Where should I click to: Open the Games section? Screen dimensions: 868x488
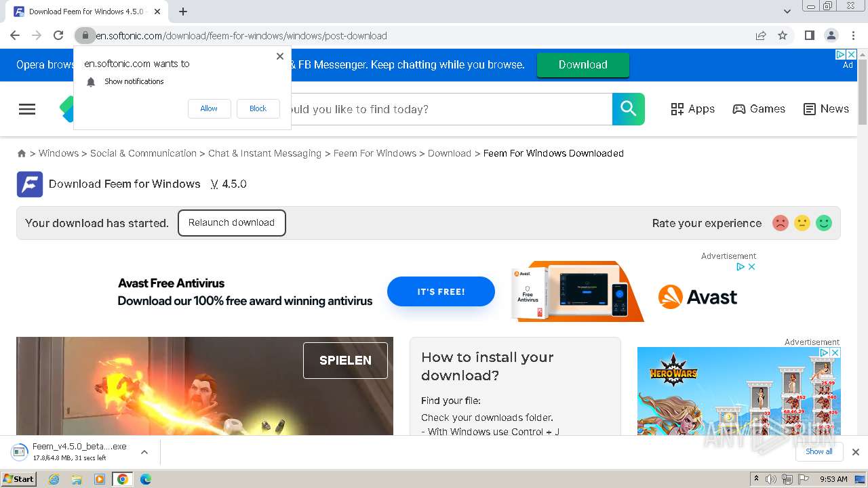[759, 109]
